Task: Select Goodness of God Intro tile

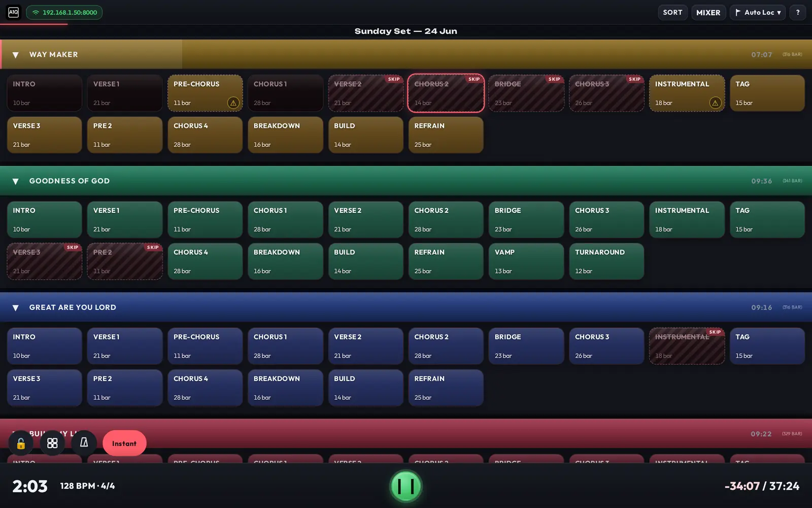Action: click(44, 220)
